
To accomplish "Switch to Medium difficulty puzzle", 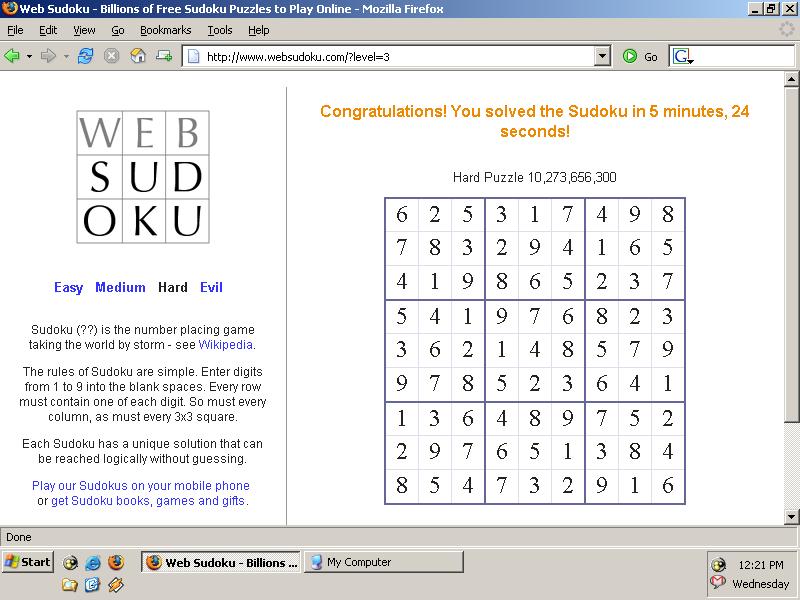I will click(120, 287).
